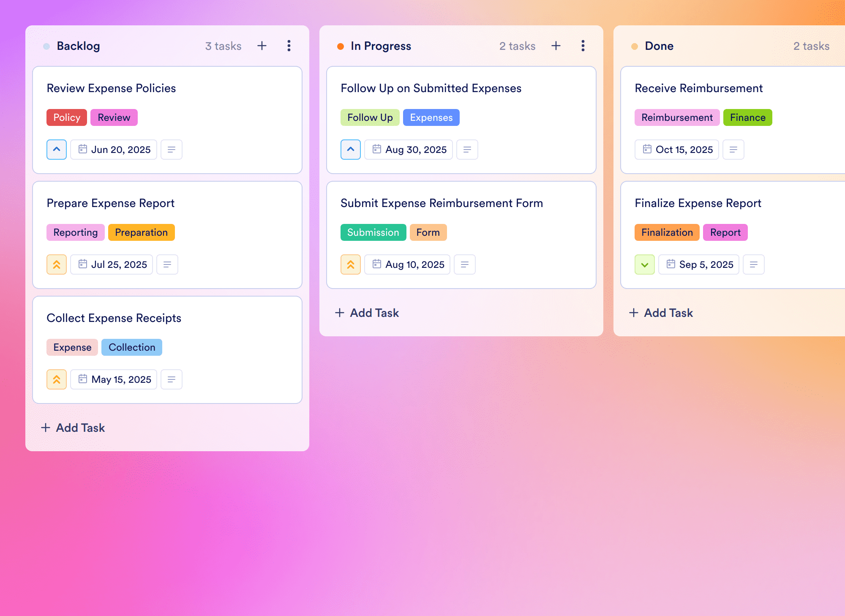Image resolution: width=845 pixels, height=616 pixels.
Task: Edit the May 15, 2025 due date
Action: [x=114, y=379]
